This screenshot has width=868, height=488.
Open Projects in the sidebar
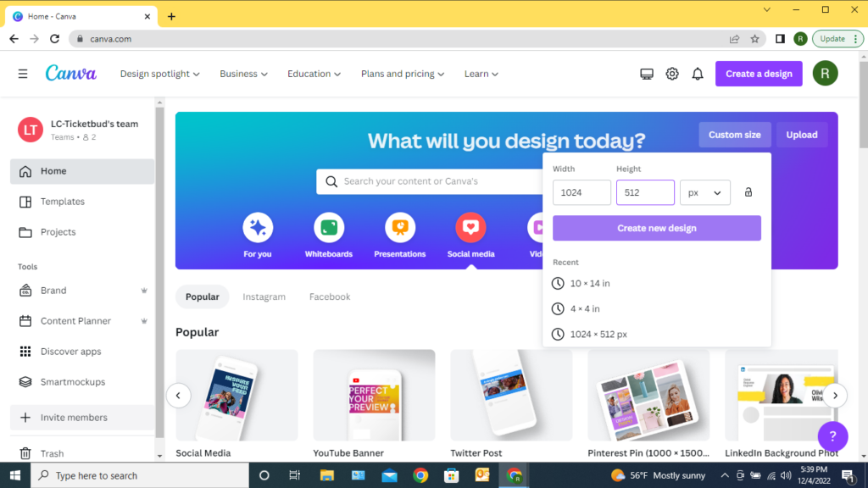point(82,232)
